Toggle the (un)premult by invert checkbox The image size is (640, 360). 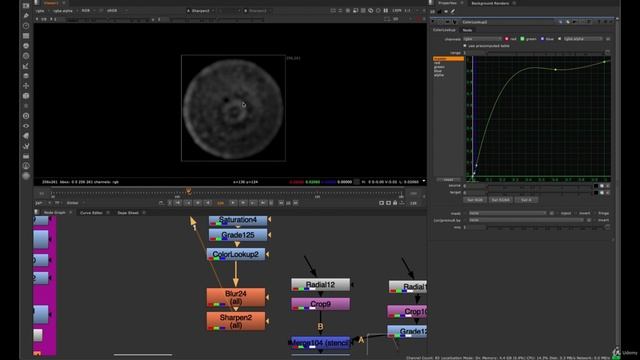tap(595, 220)
